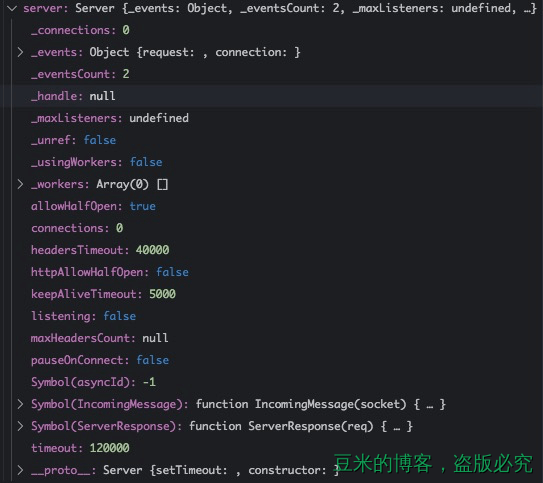The height and width of the screenshot is (483, 543).
Task: Click the Object {request: , connection: } value
Action: [x=195, y=52]
